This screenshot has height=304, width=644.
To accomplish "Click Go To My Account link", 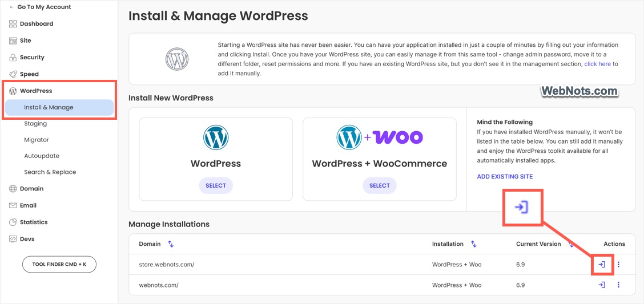I will click(45, 7).
